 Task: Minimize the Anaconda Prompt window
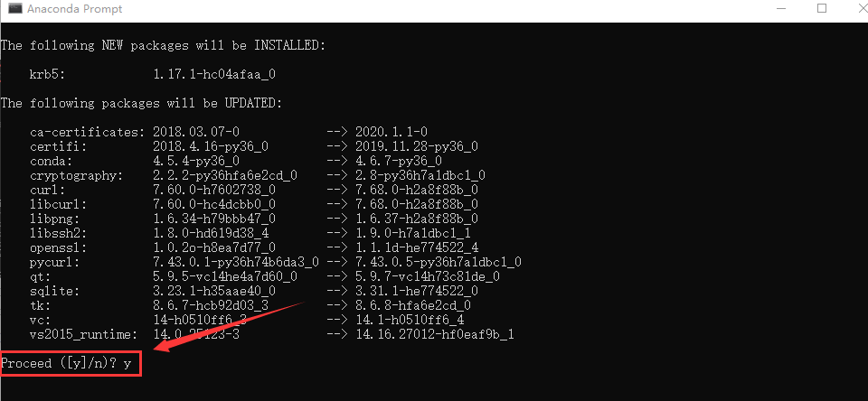point(781,9)
